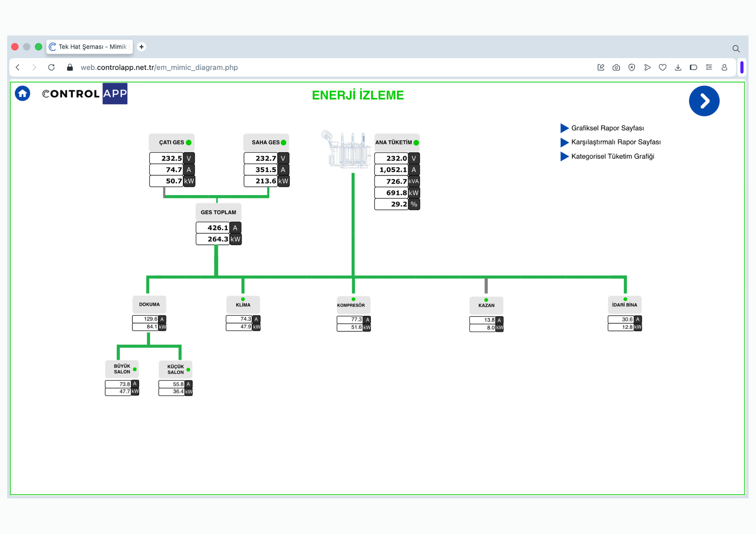Open the camera snapshot toolbar icon
The width and height of the screenshot is (756, 534).
tap(616, 67)
